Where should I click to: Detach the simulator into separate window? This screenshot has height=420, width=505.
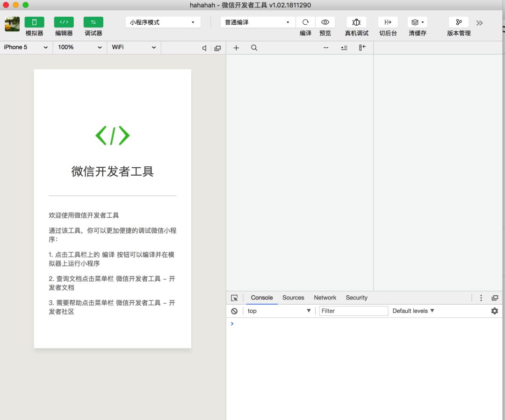point(218,48)
